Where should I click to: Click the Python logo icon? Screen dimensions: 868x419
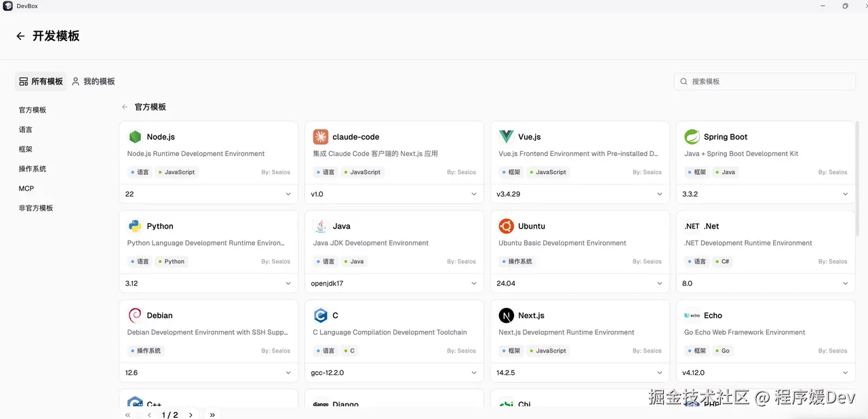click(x=135, y=226)
